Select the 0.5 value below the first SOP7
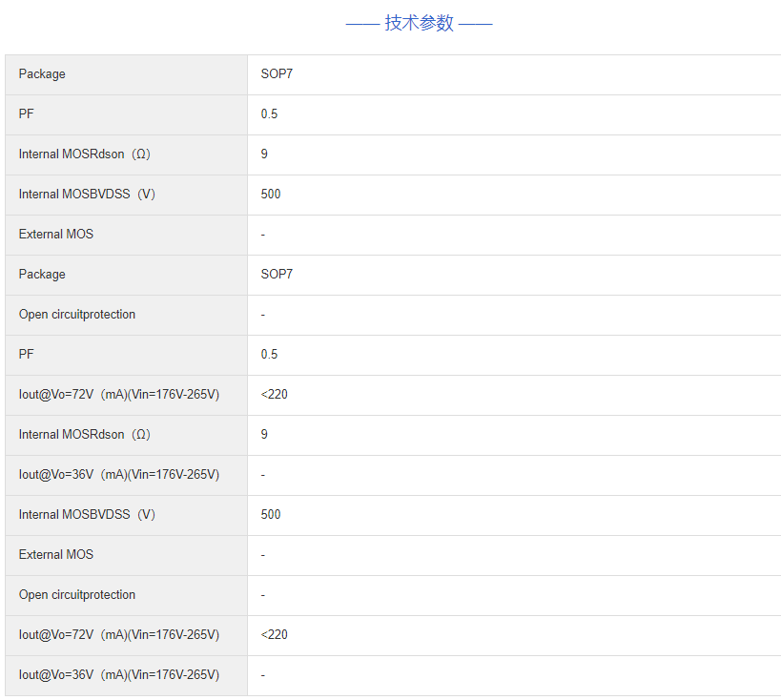 point(269,114)
